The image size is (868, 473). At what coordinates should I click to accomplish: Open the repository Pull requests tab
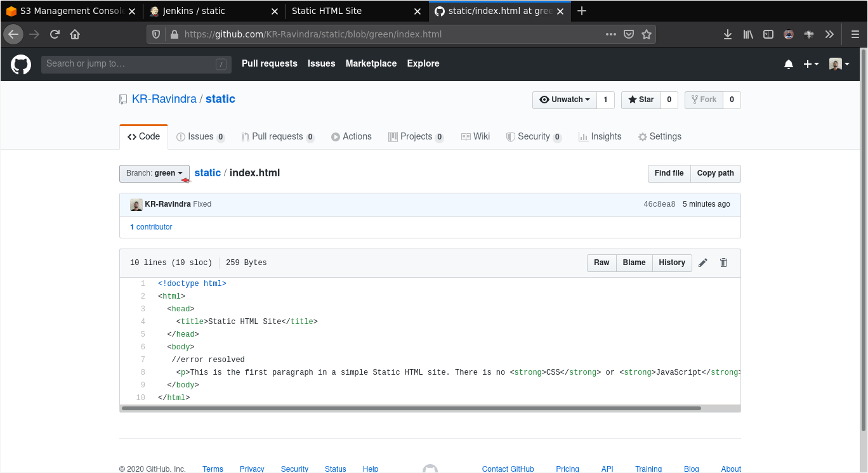(278, 136)
